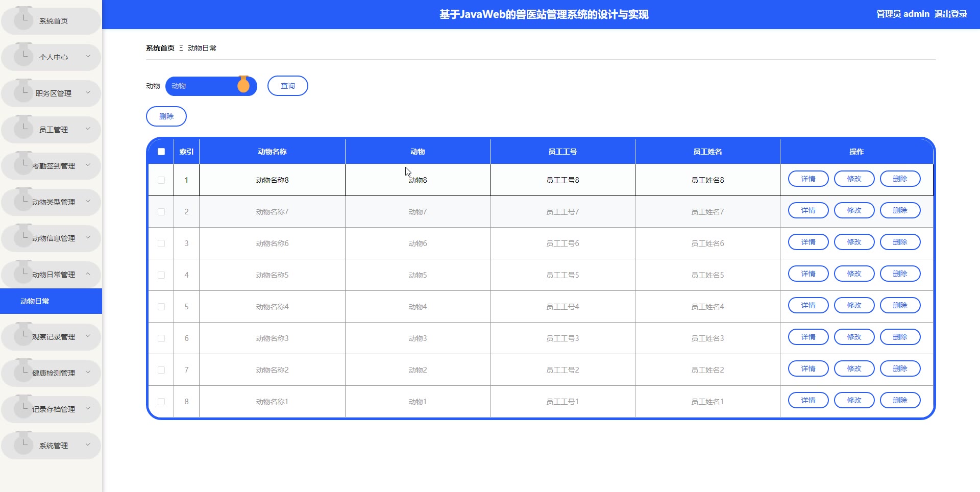The height and width of the screenshot is (492, 980).
Task: Click the icon beside 记录存档管理
Action: click(23, 408)
